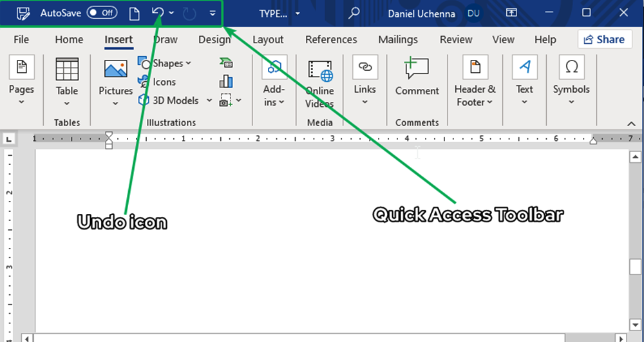Screen dimensions: 644x342
Task: Expand Customize Quick Access Toolbar menu
Action: click(x=213, y=14)
